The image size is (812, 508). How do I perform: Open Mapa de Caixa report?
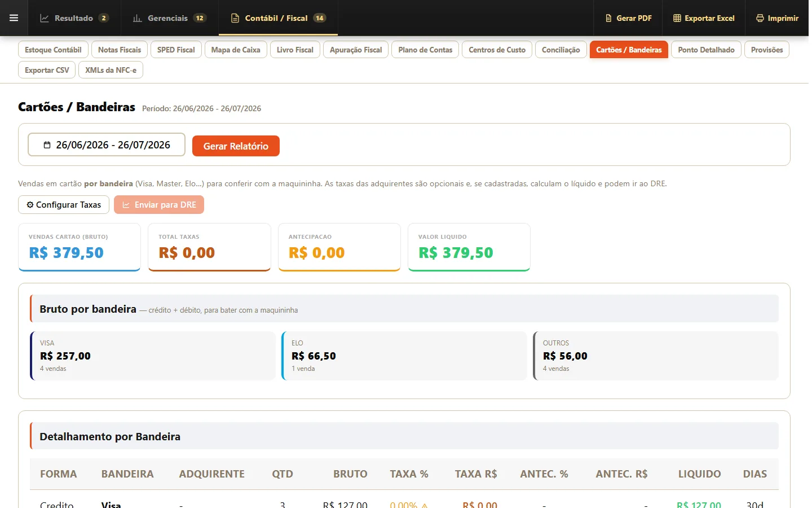coord(236,50)
